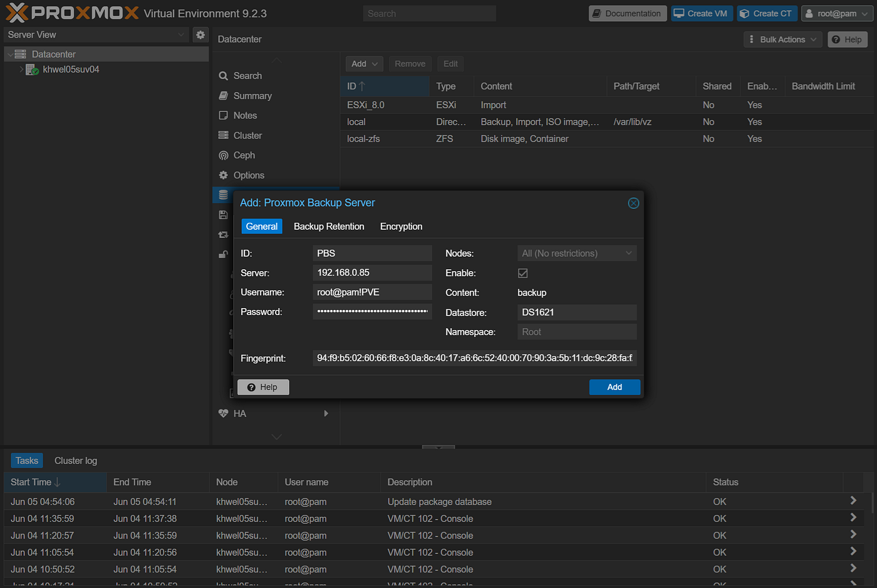
Task: Click the Server field with 192.168.0.85
Action: coord(372,273)
